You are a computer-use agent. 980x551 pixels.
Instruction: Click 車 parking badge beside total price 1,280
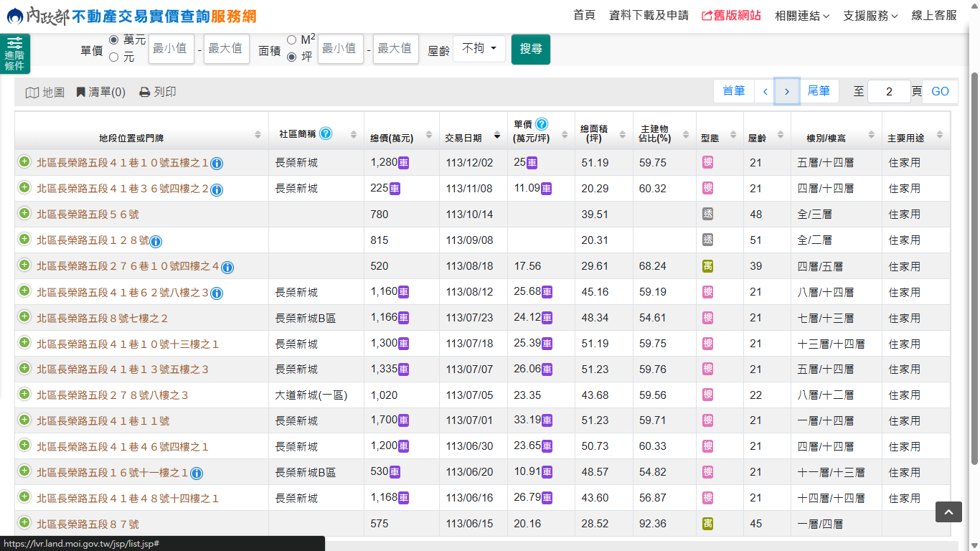pos(404,163)
